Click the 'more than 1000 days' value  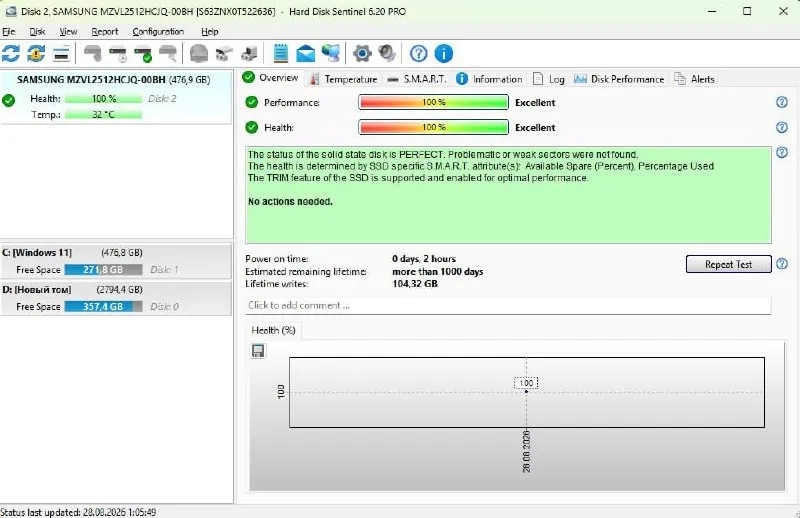tap(438, 272)
